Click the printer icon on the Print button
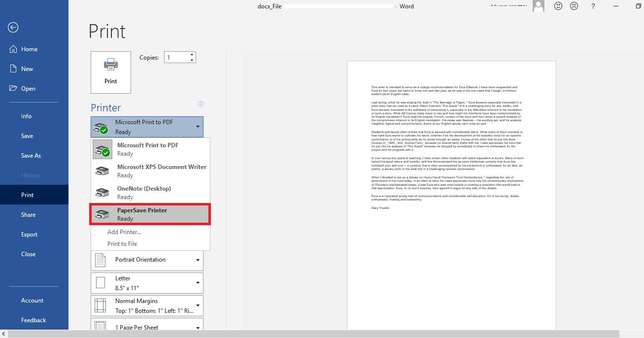Image resolution: width=644 pixels, height=338 pixels. click(111, 65)
